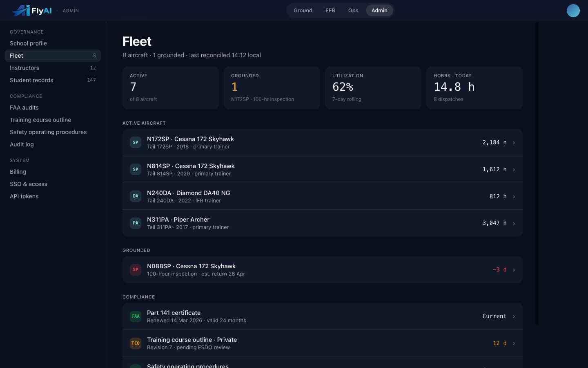
Task: Click the Active aircraft stat card
Action: click(171, 88)
